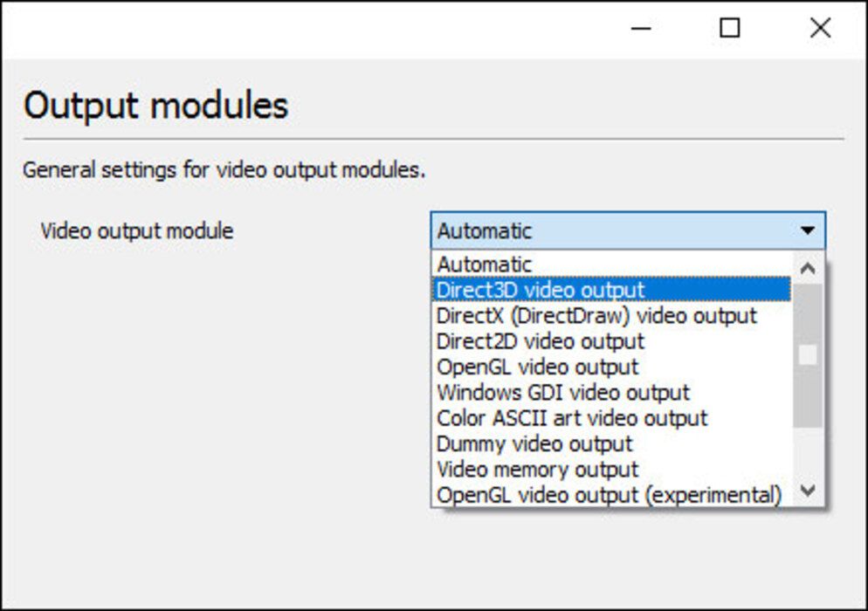The width and height of the screenshot is (868, 611).
Task: Close the preferences window
Action: 820,28
